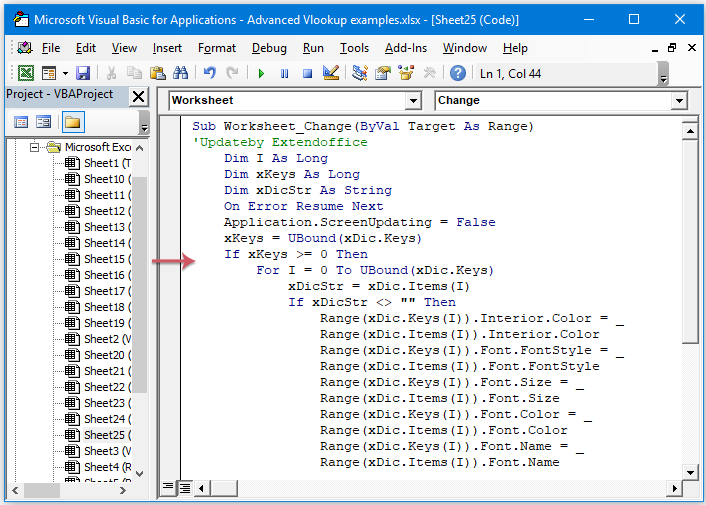Click the Undo arrow icon
This screenshot has width=706, height=505.
pyautogui.click(x=209, y=73)
